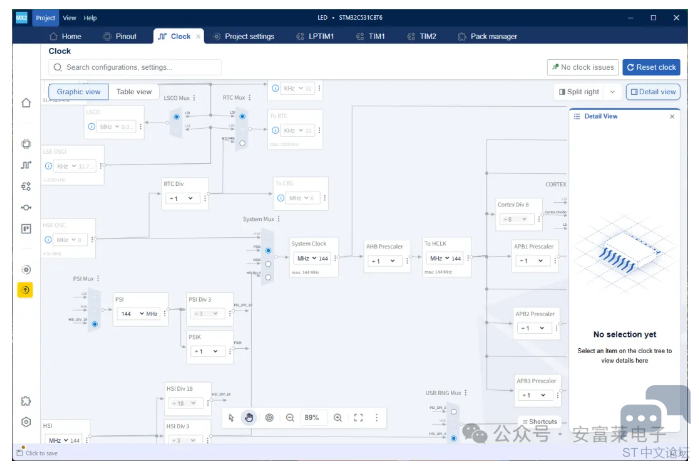
Task: Click the zoom out magnifier
Action: coord(290,417)
